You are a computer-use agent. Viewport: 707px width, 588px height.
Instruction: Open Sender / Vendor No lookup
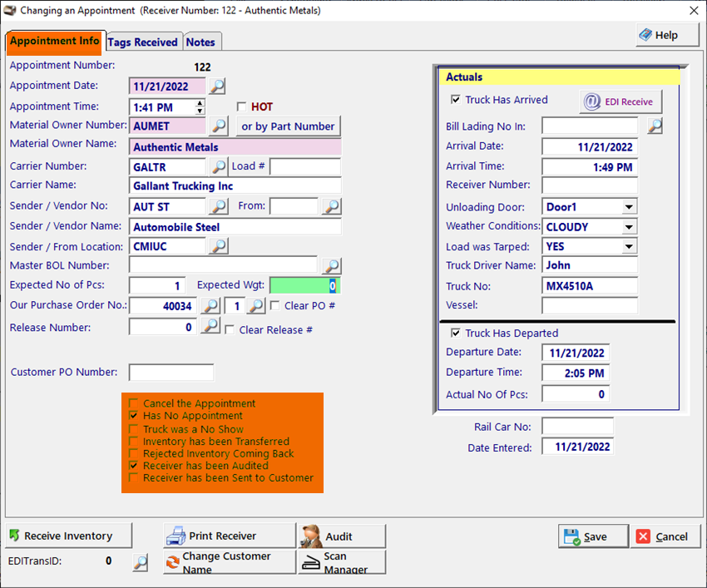(217, 206)
